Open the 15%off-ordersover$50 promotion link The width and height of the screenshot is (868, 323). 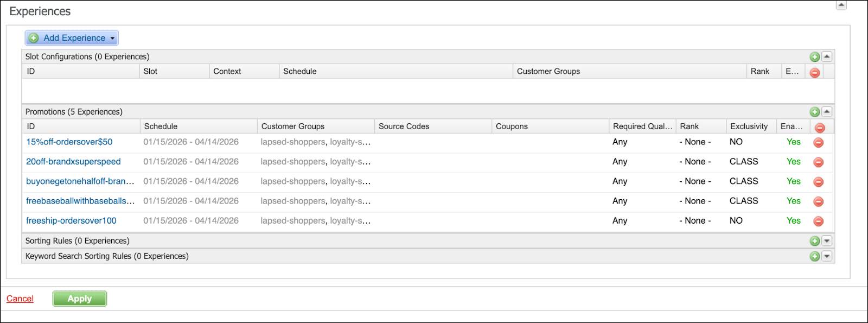point(69,142)
